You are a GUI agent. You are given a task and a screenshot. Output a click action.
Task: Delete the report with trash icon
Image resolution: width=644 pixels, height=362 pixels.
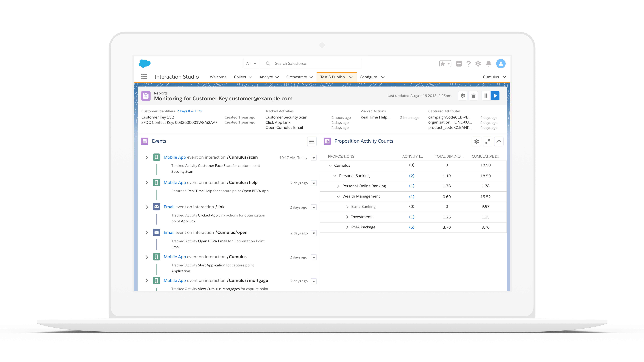point(473,96)
